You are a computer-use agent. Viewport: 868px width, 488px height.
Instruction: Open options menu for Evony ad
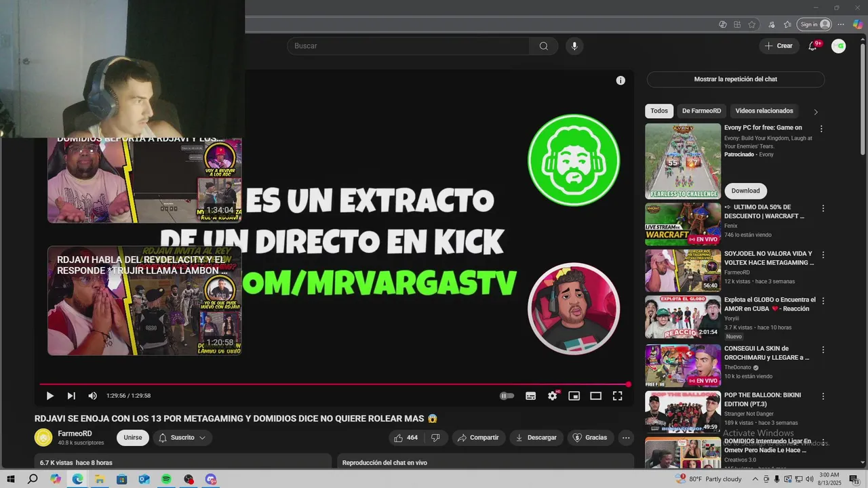822,128
